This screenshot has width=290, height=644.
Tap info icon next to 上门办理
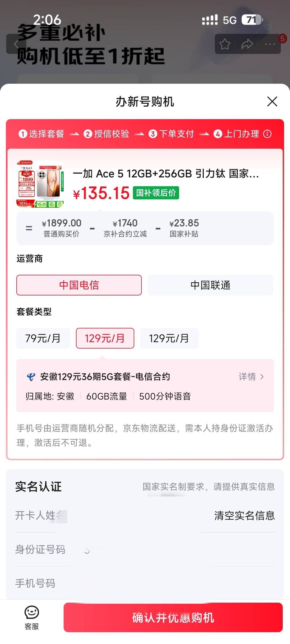(x=267, y=134)
